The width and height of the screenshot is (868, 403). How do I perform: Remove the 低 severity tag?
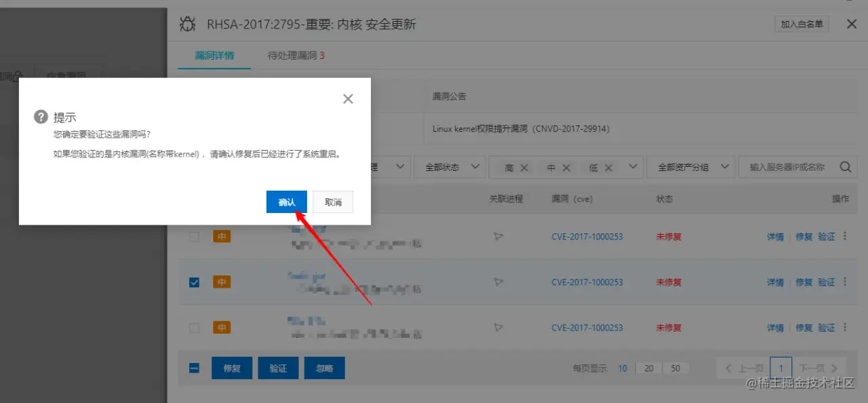tap(608, 168)
